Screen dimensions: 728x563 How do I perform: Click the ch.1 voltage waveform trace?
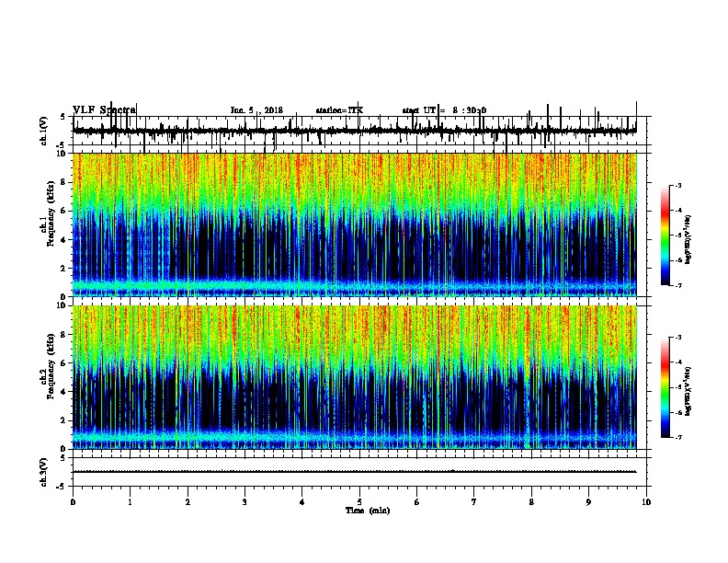[355, 131]
